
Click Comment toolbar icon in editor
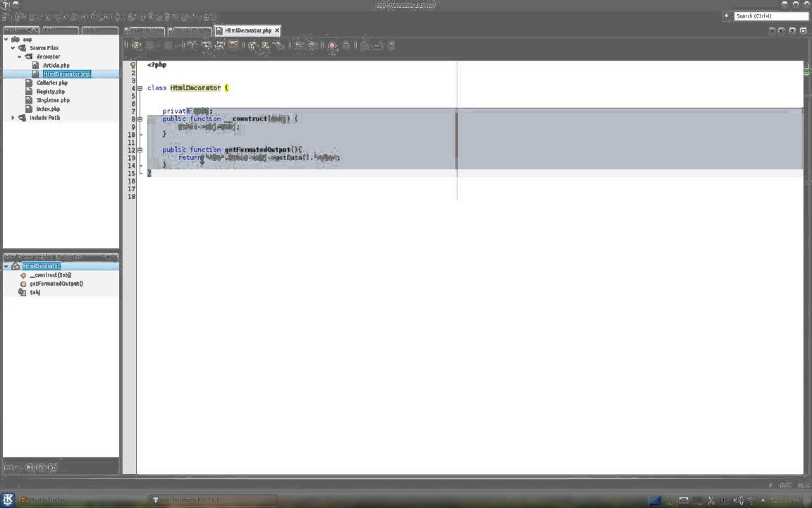[x=364, y=46]
